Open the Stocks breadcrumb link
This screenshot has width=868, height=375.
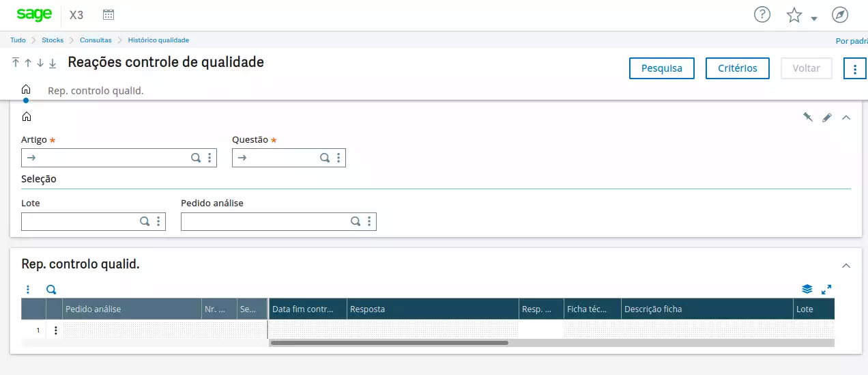pyautogui.click(x=53, y=40)
